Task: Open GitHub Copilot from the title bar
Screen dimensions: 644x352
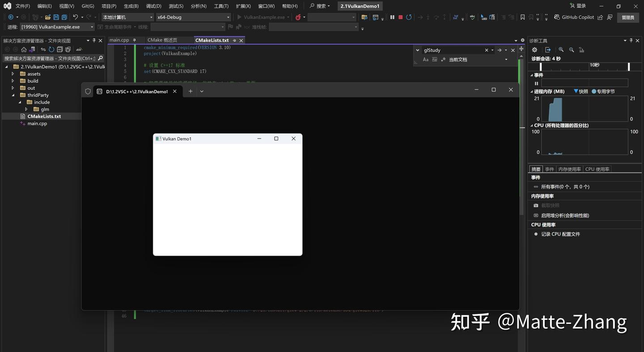Action: click(x=574, y=17)
